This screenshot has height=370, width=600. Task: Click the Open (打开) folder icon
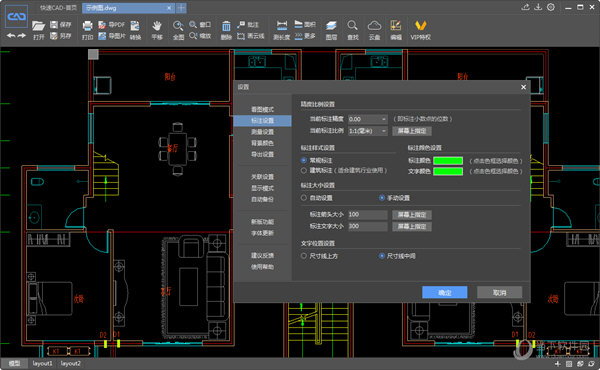[39, 26]
